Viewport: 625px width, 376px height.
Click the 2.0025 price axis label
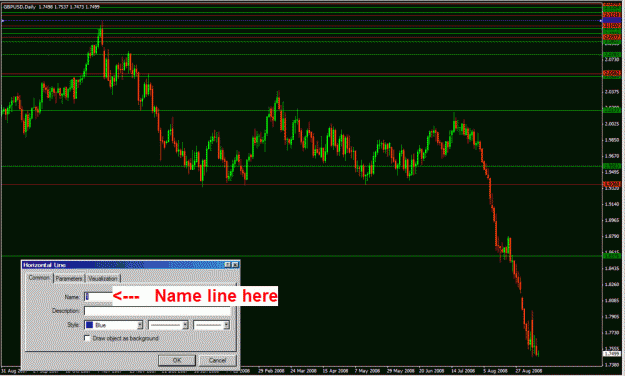(x=612, y=124)
